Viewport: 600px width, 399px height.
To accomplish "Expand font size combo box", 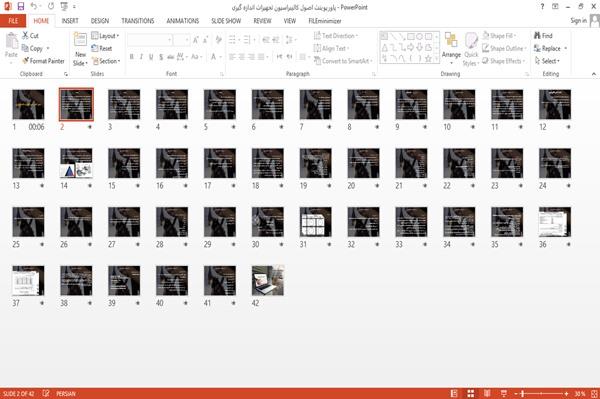I will (187, 40).
